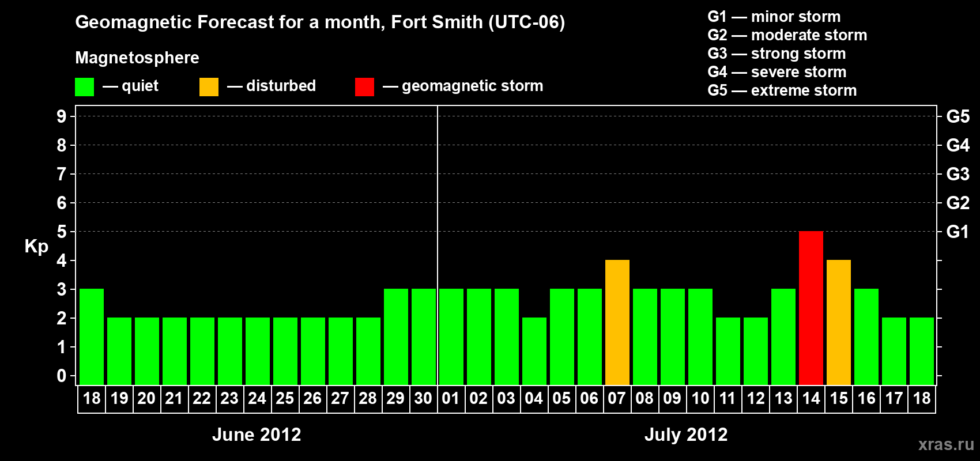Click the date label 25 on axis
This screenshot has height=461, width=980.
click(x=285, y=398)
